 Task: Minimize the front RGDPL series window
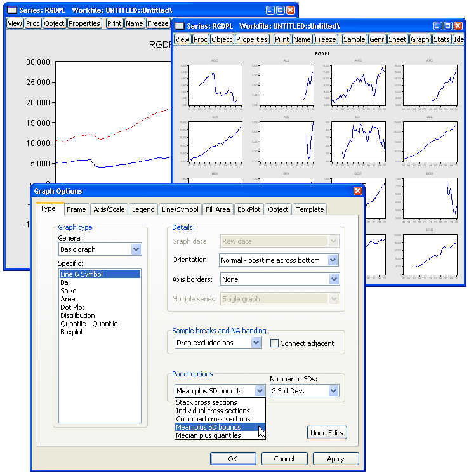click(x=436, y=26)
